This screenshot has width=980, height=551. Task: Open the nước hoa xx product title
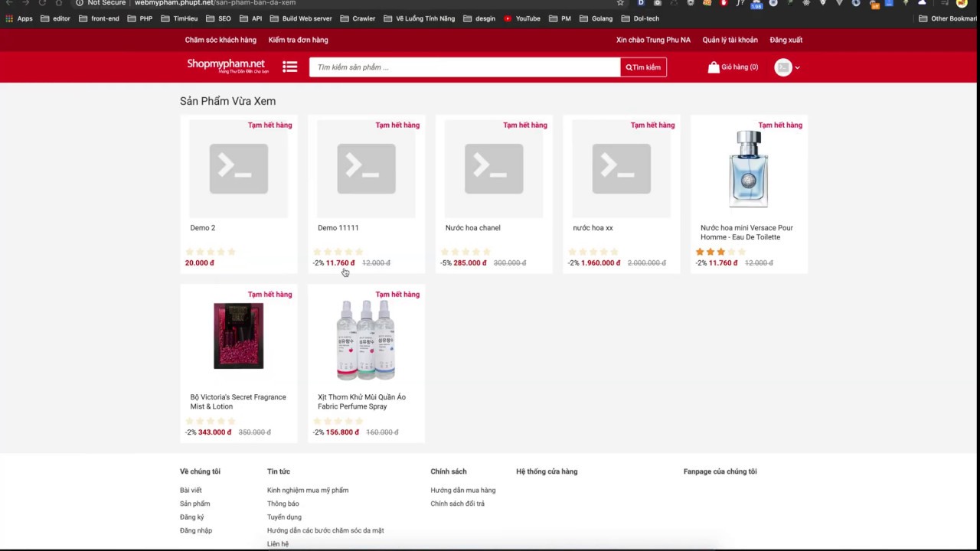(593, 228)
